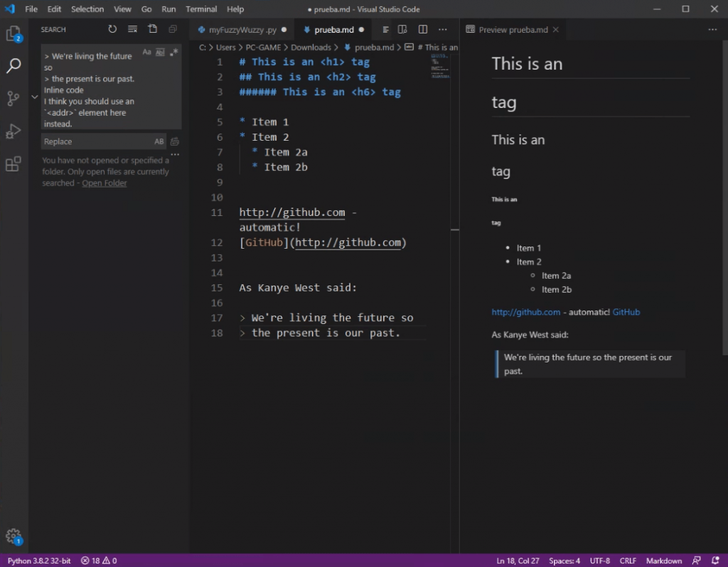The image size is (728, 567).
Task: Refresh the search results
Action: 113,29
